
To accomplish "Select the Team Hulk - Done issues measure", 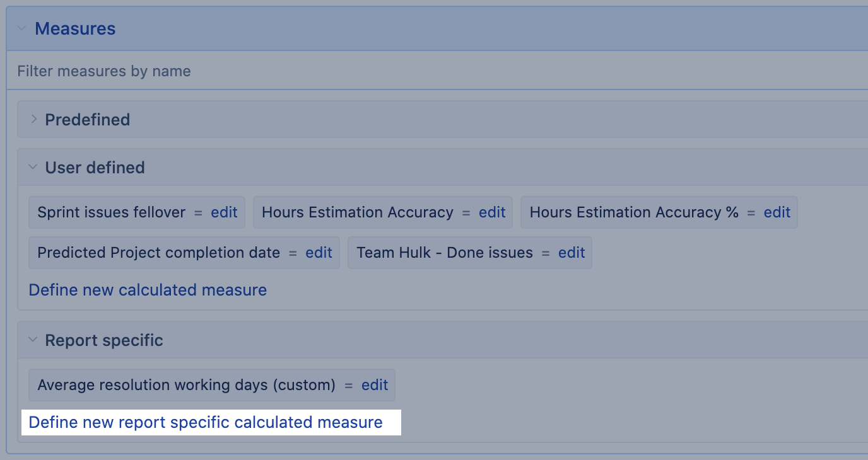I will tap(444, 253).
